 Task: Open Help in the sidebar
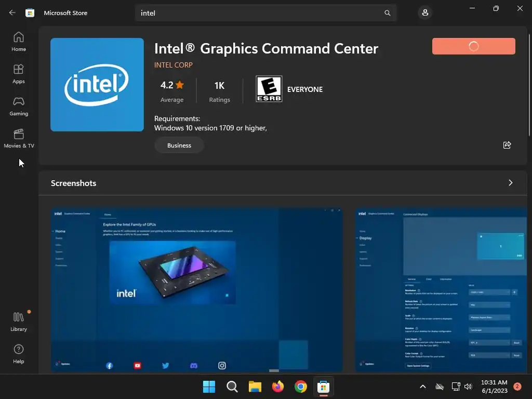click(19, 354)
